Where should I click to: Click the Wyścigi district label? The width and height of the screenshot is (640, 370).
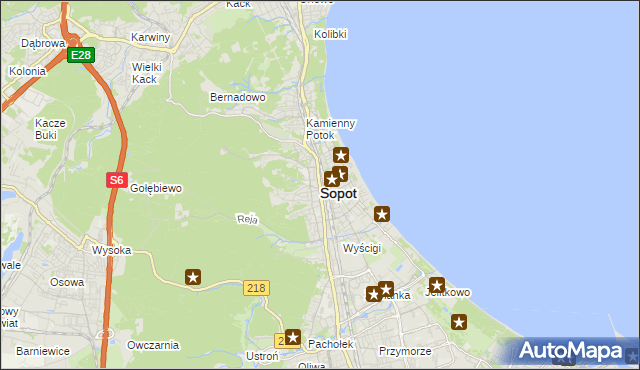click(x=362, y=248)
